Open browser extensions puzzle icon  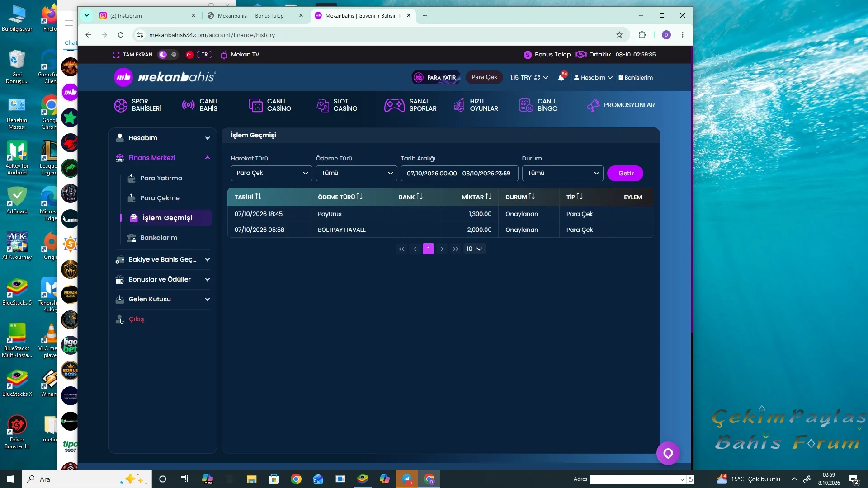tap(642, 35)
